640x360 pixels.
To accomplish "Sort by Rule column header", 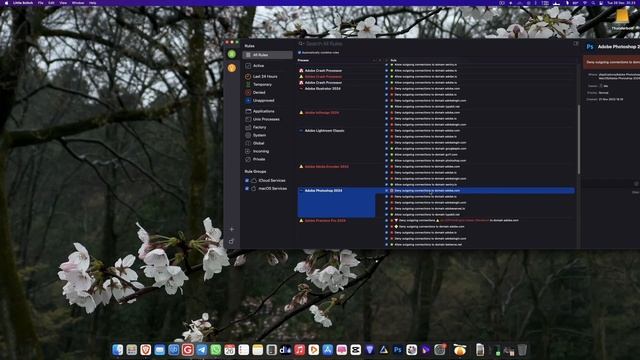I will [x=393, y=60].
